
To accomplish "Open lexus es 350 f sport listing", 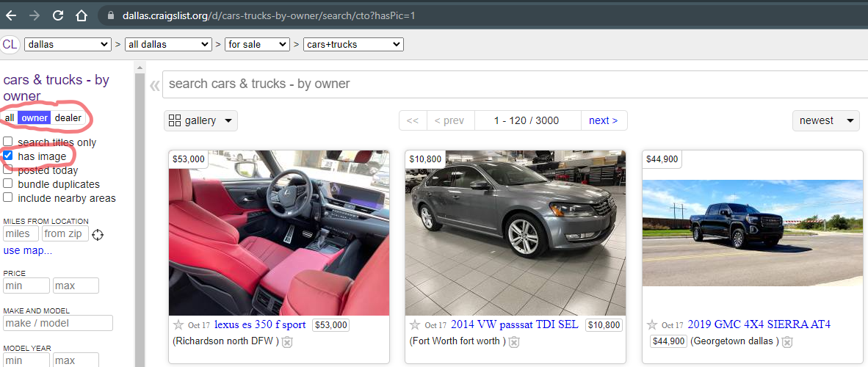I will [260, 324].
